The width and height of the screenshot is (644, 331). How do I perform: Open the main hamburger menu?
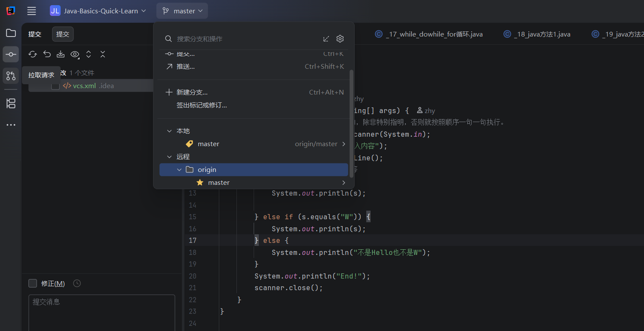click(31, 11)
